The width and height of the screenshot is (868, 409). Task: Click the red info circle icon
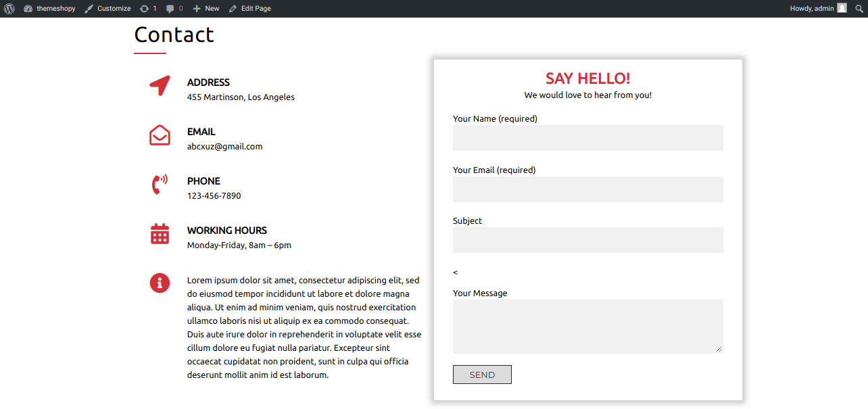[160, 283]
